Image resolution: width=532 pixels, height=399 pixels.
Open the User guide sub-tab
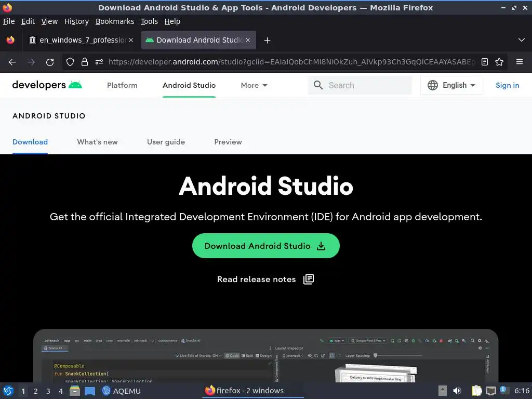[x=166, y=142]
